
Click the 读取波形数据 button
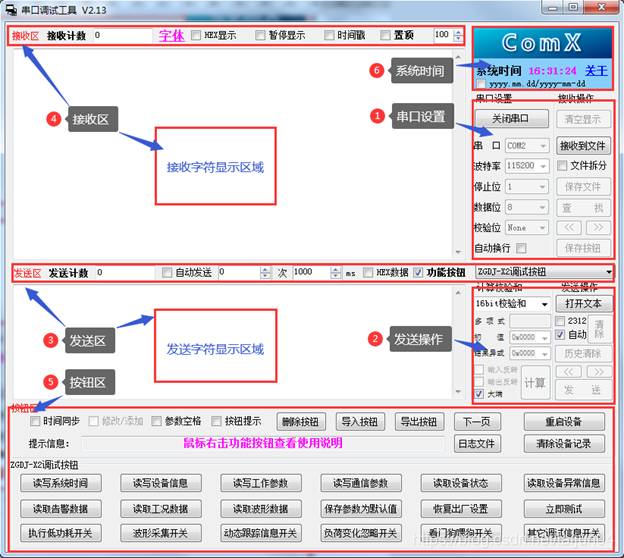tap(261, 509)
